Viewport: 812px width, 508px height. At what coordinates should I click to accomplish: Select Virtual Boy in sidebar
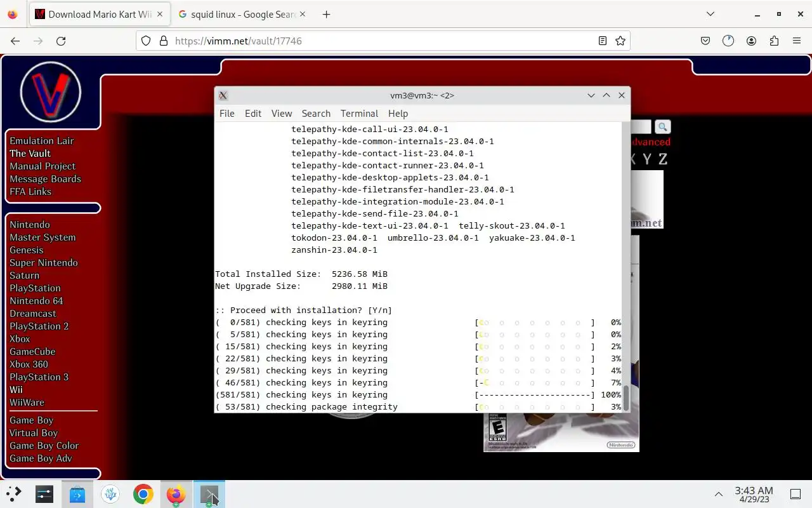click(x=34, y=433)
